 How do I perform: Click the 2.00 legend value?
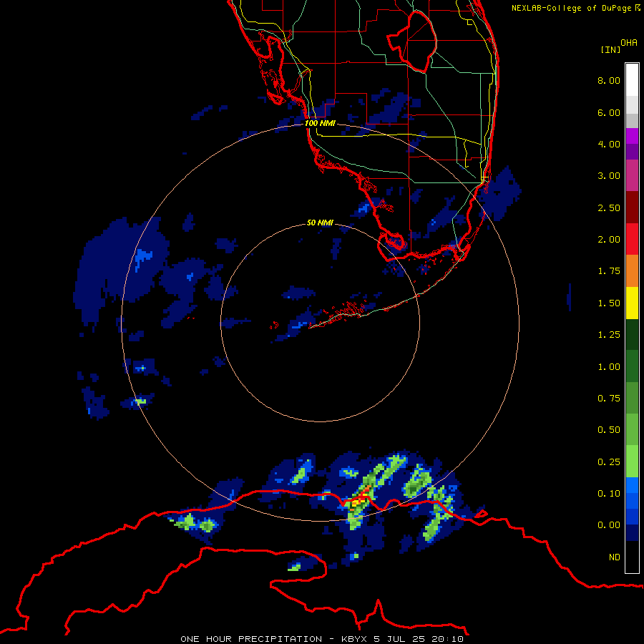(609, 240)
